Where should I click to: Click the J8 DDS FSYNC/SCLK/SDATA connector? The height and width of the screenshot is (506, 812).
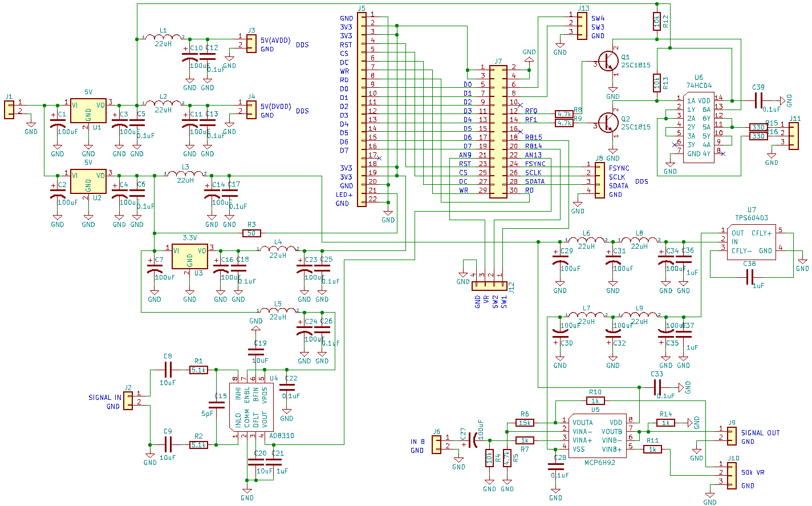point(599,181)
